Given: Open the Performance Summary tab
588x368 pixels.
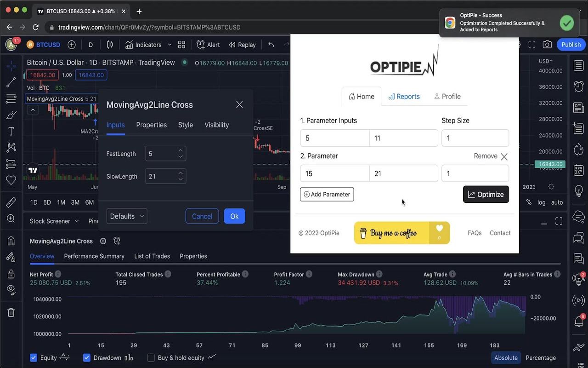Looking at the screenshot, I should 94,256.
